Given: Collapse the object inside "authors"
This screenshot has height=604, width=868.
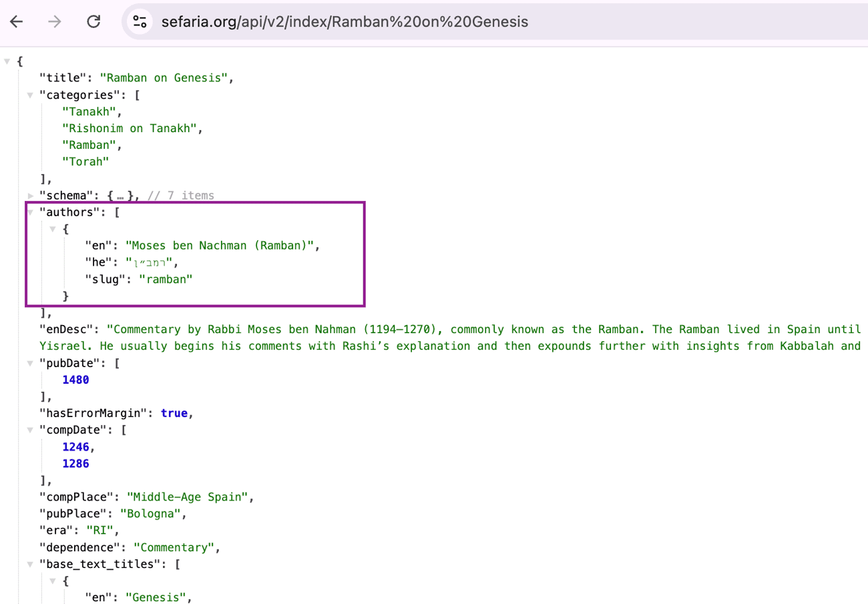Looking at the screenshot, I should point(53,229).
